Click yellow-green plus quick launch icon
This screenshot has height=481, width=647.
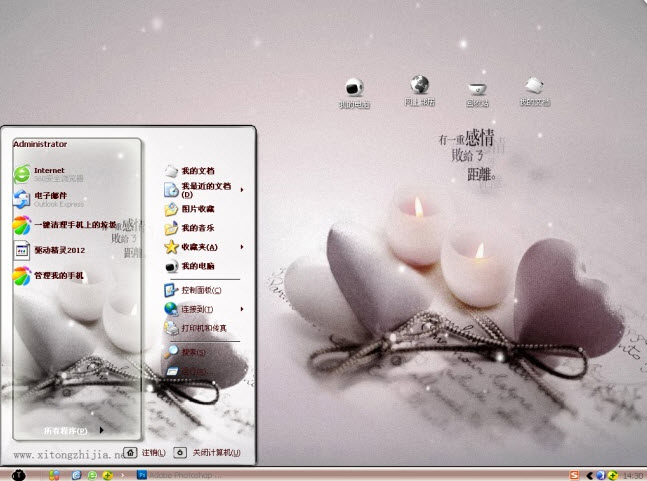[x=107, y=475]
